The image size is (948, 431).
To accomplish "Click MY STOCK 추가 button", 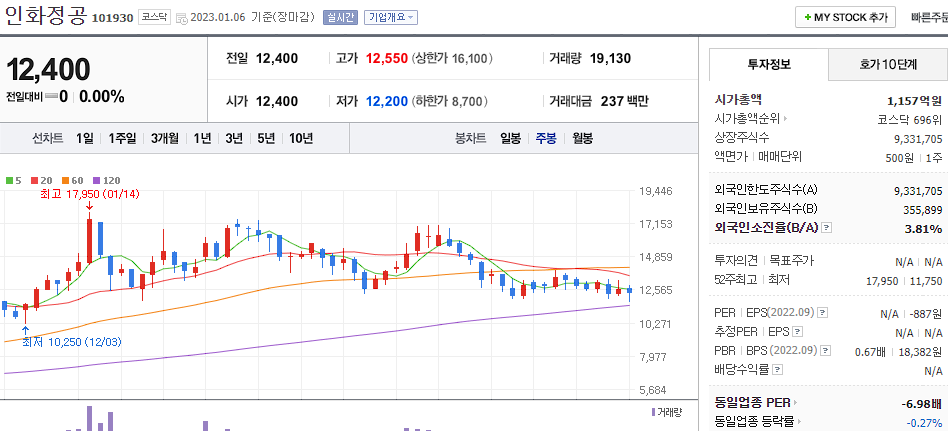I will pyautogui.click(x=845, y=18).
